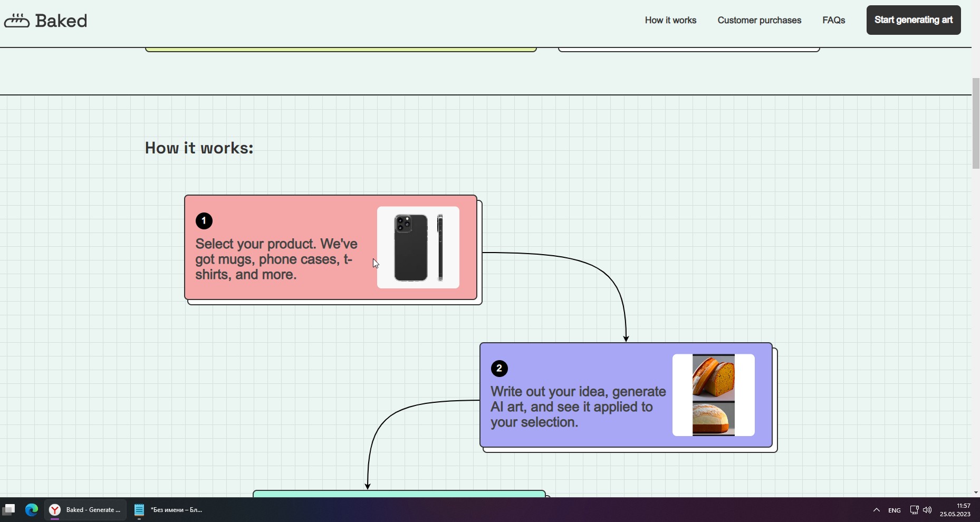Image resolution: width=980 pixels, height=522 pixels.
Task: Click the Yandex Browser Baked taskbar button
Action: [85, 510]
